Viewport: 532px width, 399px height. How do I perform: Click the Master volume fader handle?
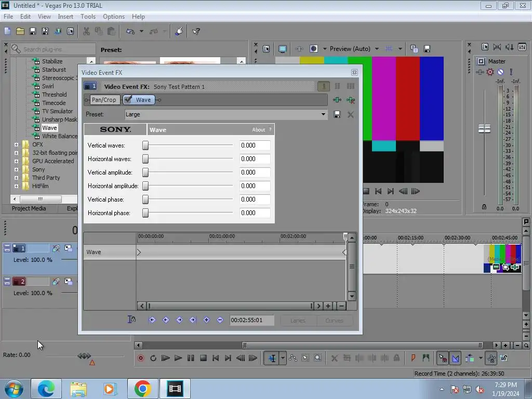click(484, 129)
